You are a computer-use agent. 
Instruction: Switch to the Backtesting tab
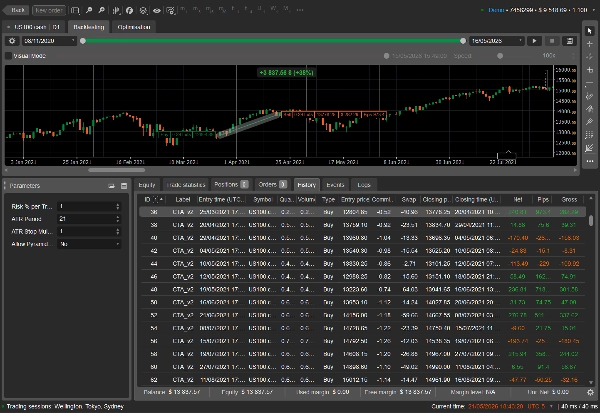tap(88, 27)
